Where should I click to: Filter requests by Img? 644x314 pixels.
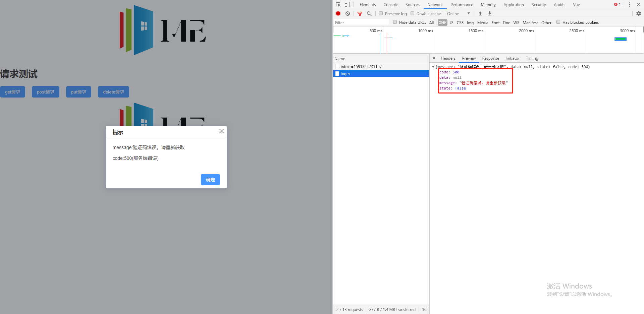[470, 23]
